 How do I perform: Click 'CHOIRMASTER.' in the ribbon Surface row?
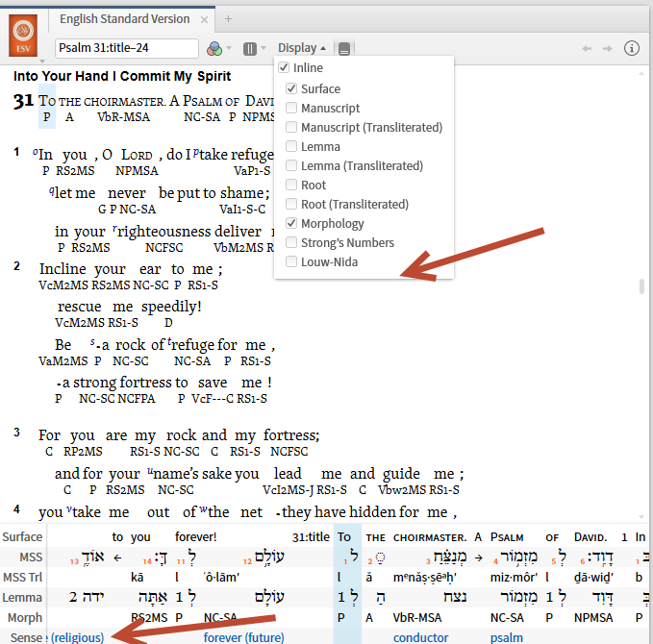(x=430, y=537)
